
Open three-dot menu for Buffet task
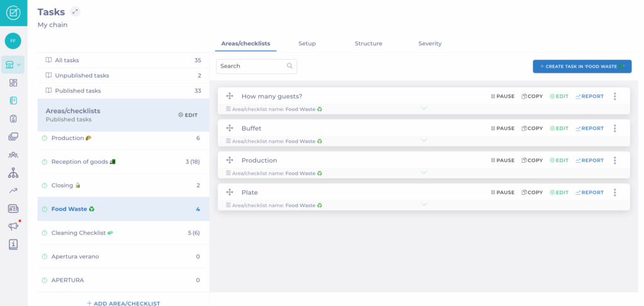point(614,128)
